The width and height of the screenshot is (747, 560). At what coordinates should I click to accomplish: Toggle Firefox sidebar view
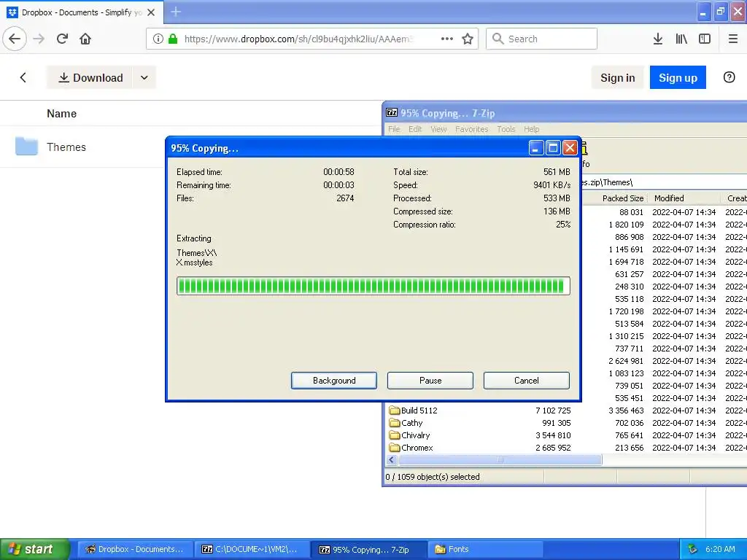(x=705, y=39)
